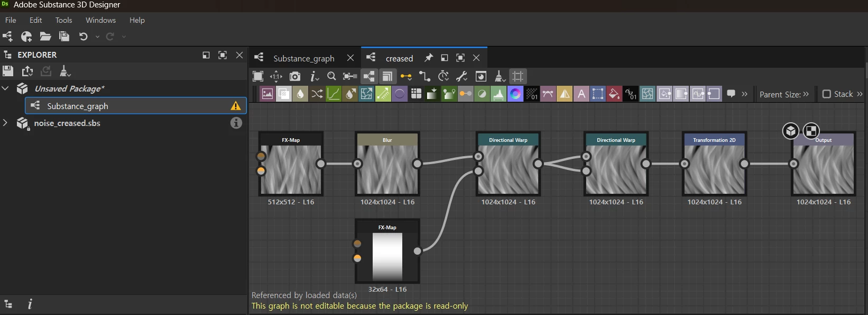Pin the creased graph tab

click(429, 58)
